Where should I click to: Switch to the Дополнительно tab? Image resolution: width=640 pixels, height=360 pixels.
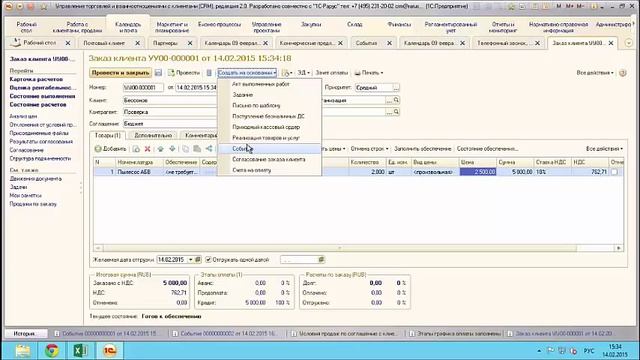[153, 136]
